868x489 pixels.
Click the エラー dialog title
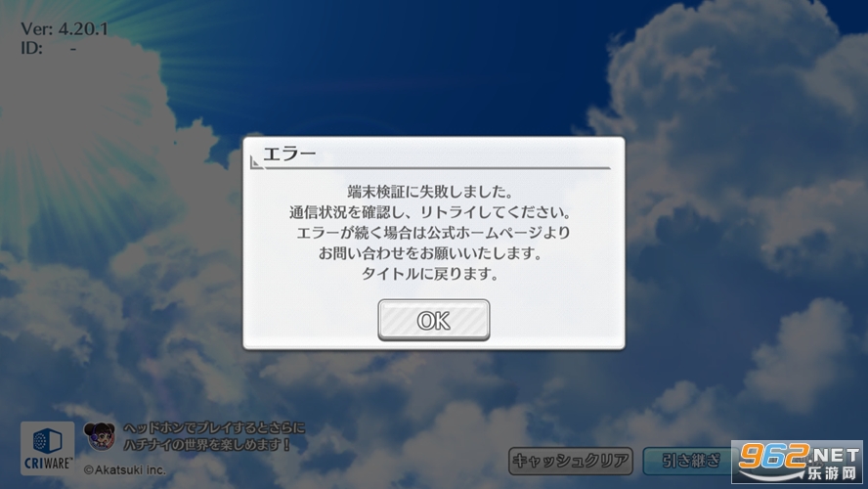289,154
